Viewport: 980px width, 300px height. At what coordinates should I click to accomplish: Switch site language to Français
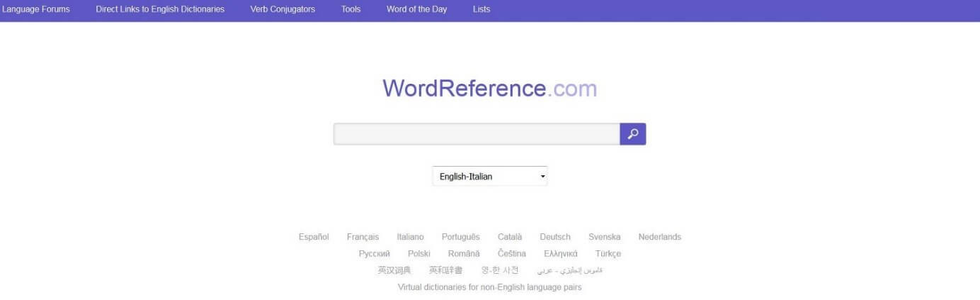click(363, 237)
